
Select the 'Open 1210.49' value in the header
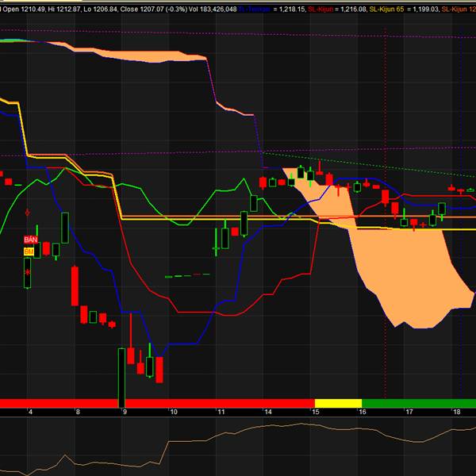(24, 10)
